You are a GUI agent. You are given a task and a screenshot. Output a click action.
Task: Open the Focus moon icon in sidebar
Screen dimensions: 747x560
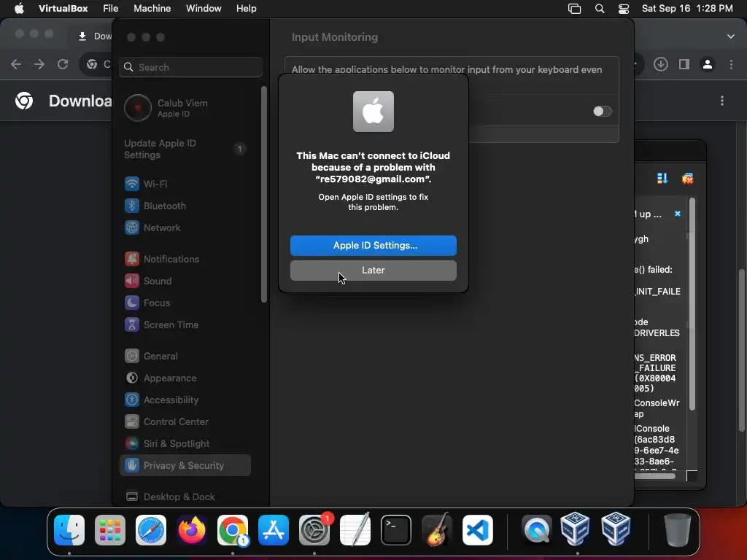(132, 303)
